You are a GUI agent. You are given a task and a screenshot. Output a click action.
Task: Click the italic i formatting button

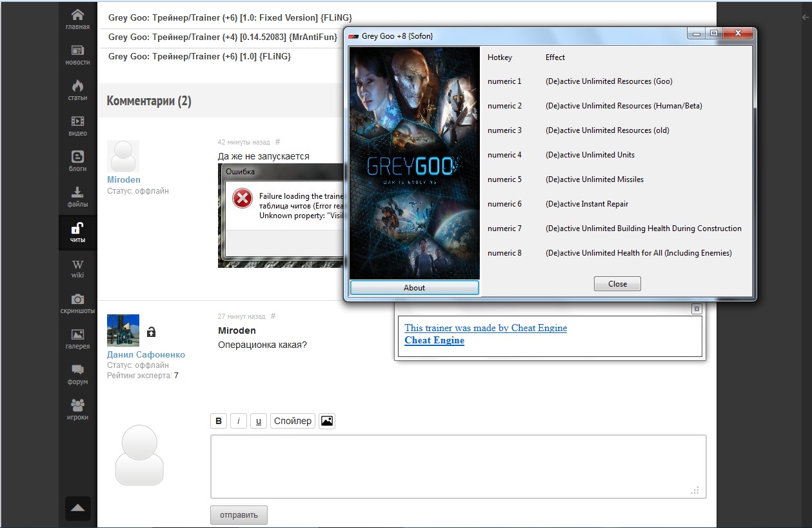click(239, 421)
